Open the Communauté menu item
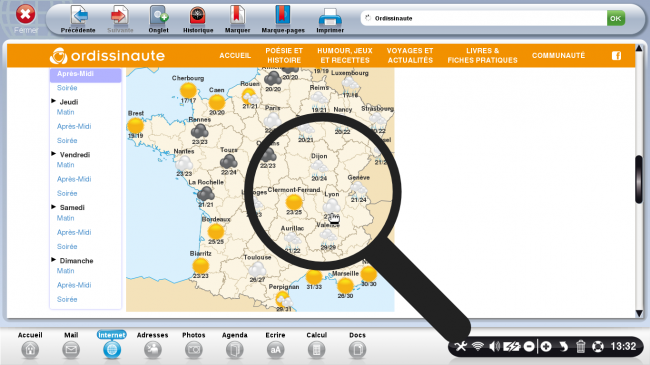Viewport: 650px width, 365px height. (x=558, y=56)
